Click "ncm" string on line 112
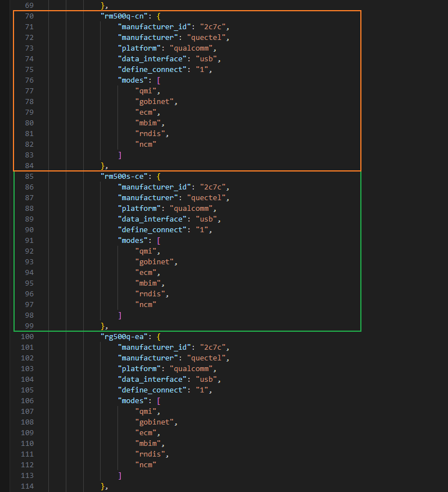This screenshot has height=492, width=448. coord(145,465)
